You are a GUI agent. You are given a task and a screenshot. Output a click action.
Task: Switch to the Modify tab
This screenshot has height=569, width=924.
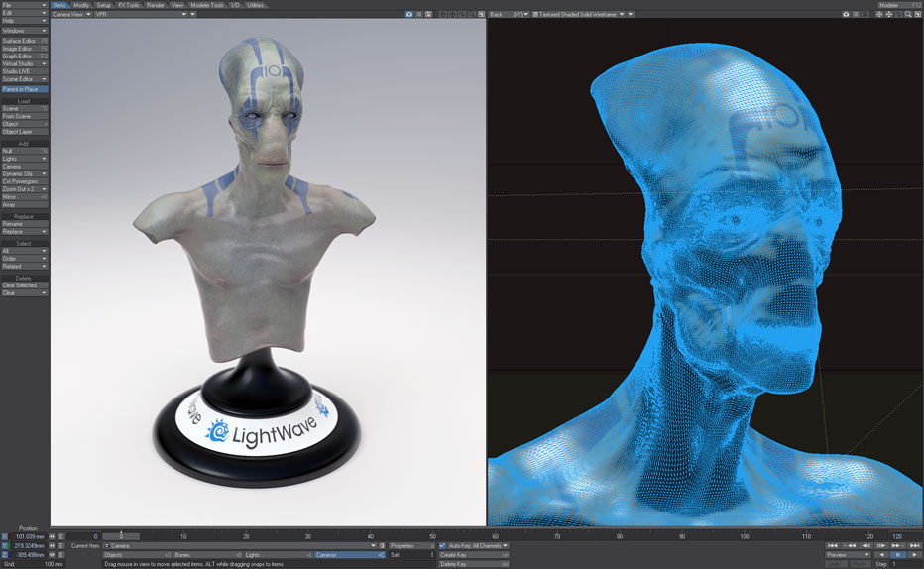click(x=81, y=5)
